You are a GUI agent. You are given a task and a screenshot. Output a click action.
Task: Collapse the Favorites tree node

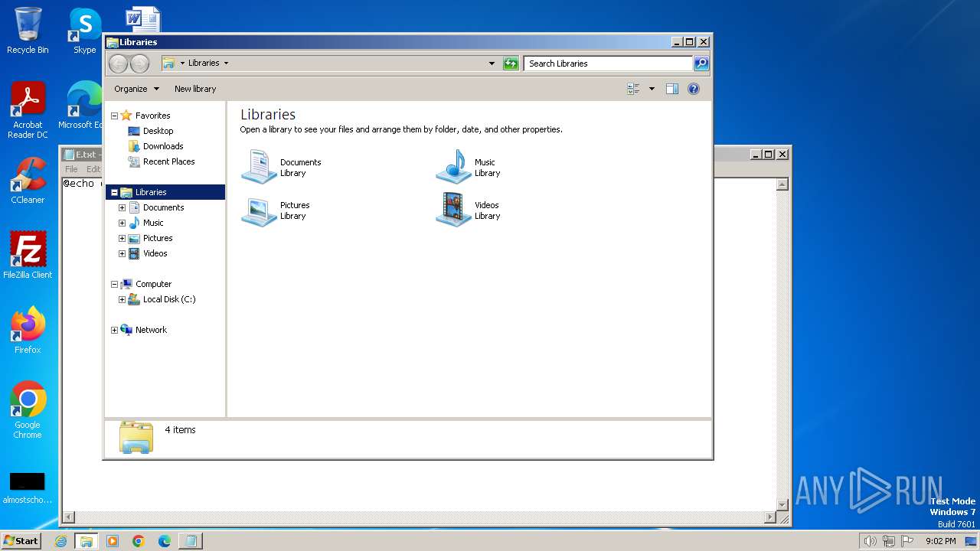[114, 116]
